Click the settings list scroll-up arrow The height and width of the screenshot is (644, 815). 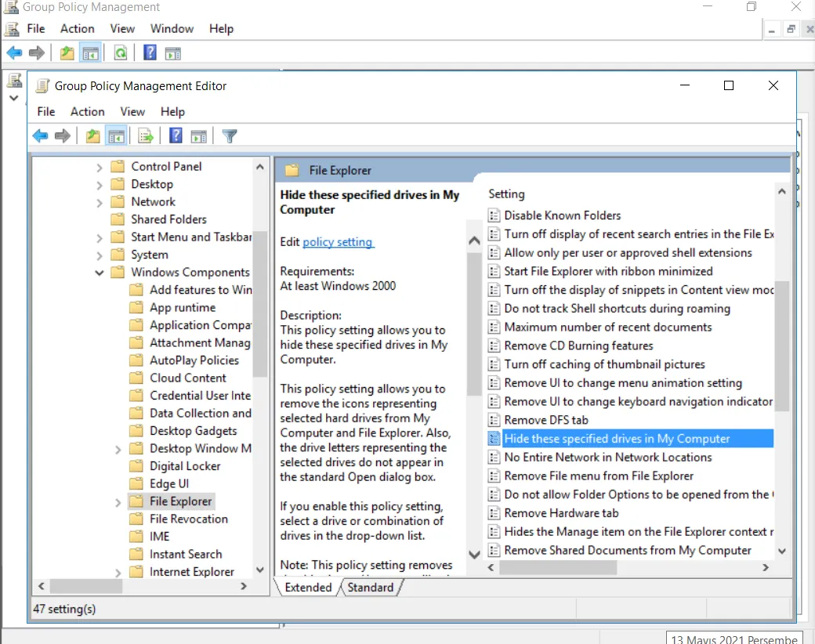tap(782, 191)
